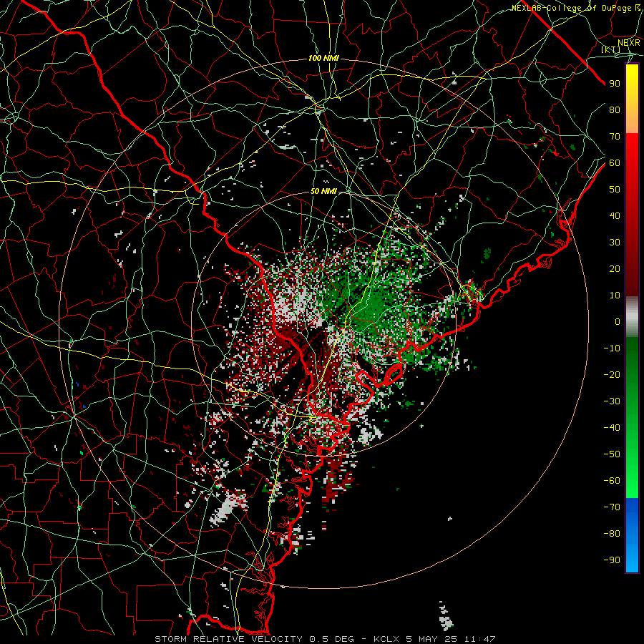Click the -30 value on the velocity scale

612,401
